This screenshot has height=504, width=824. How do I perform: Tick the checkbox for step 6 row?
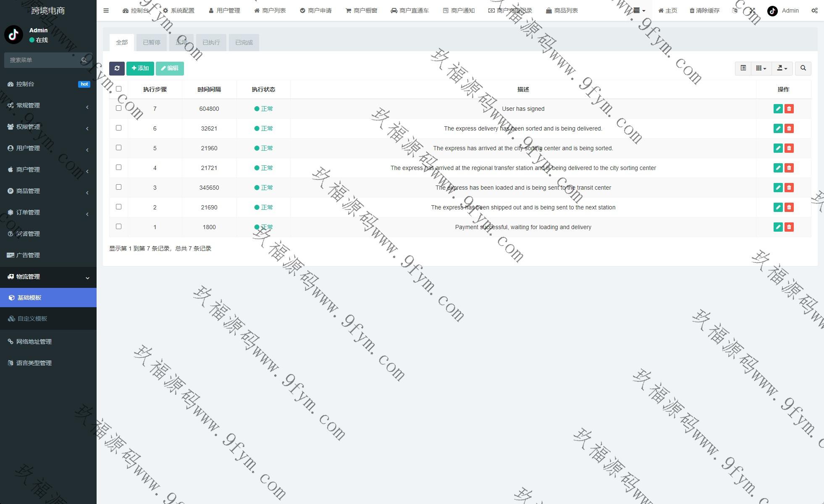(x=118, y=128)
